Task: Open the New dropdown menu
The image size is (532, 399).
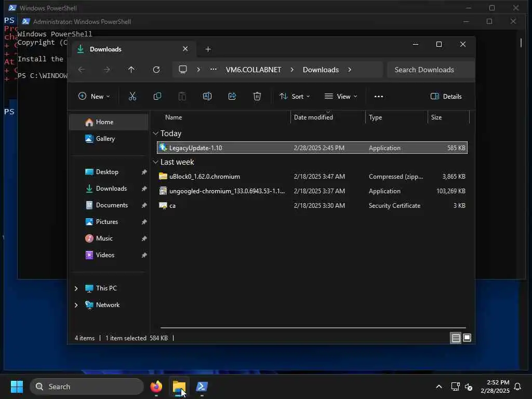Action: coord(94,96)
